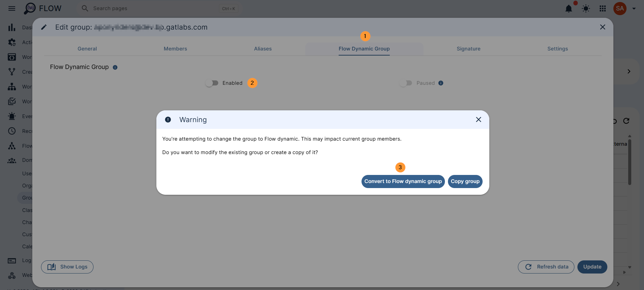Switch to the Members tab
Image resolution: width=644 pixels, height=290 pixels.
pos(175,49)
